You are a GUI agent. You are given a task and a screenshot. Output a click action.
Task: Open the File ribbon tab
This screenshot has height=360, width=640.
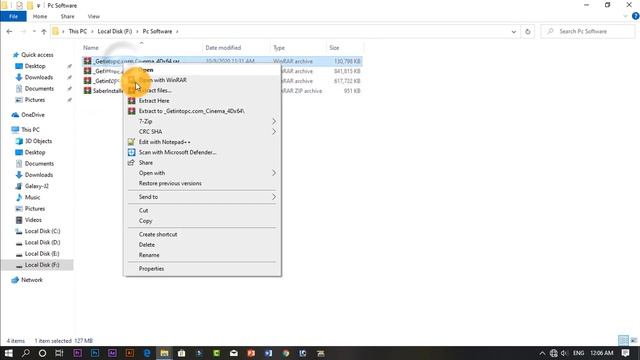click(13, 16)
